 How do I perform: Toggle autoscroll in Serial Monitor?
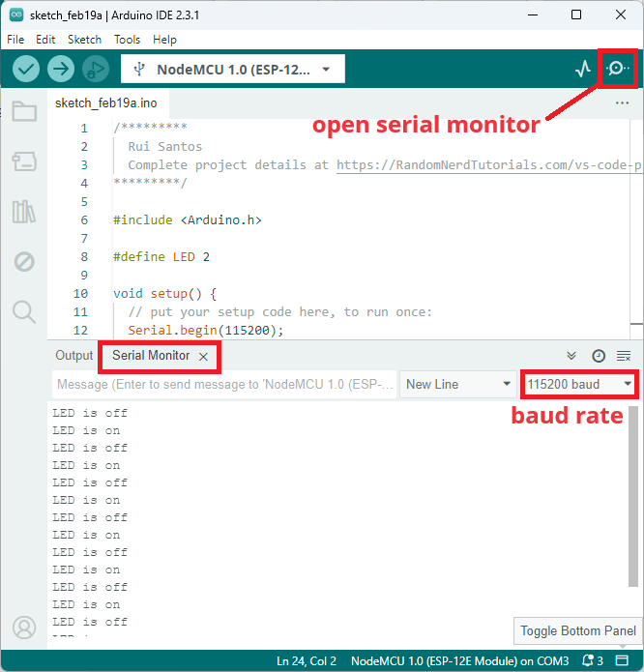[x=571, y=356]
